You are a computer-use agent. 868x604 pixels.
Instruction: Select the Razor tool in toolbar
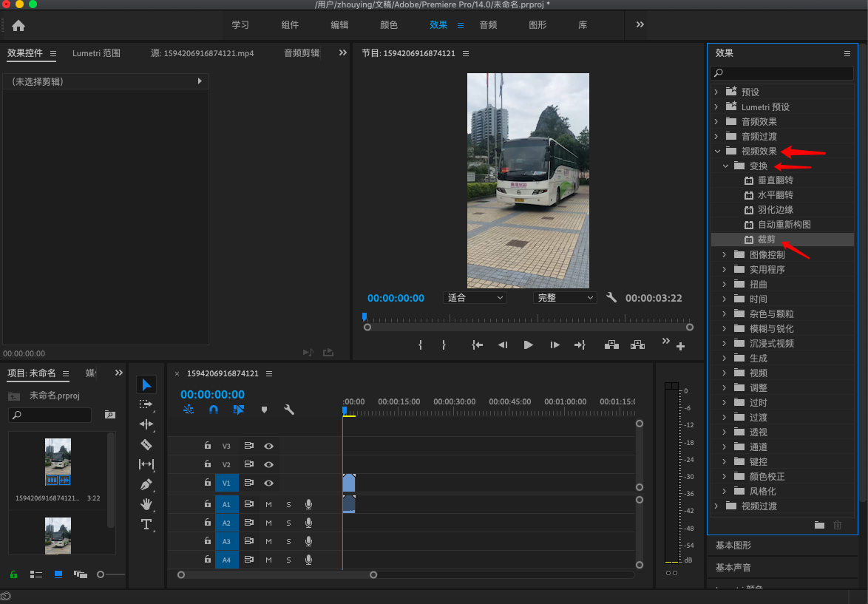point(146,444)
